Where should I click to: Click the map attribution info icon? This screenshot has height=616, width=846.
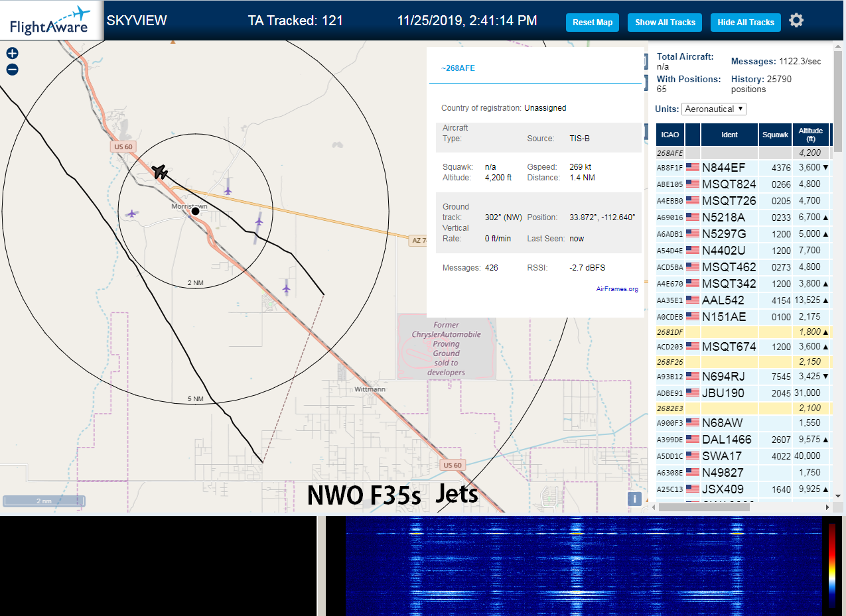tap(634, 499)
